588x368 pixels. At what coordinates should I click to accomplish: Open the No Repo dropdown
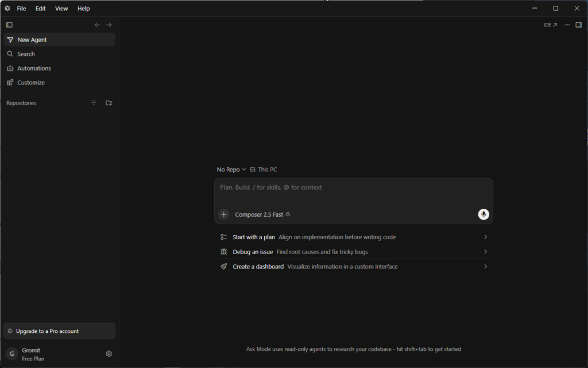click(x=231, y=170)
